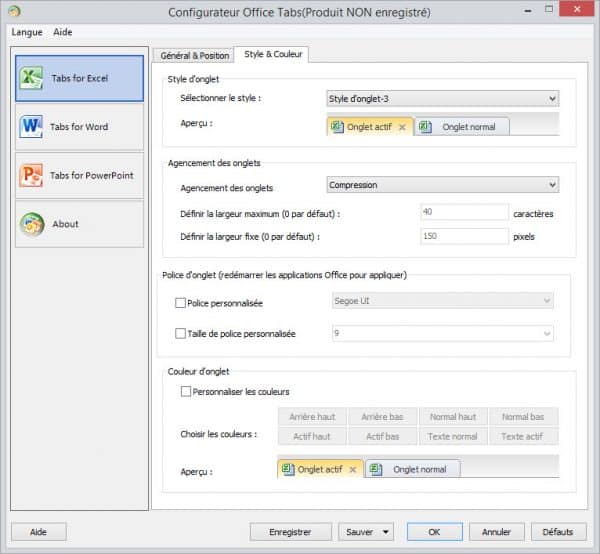Click close X on lower Onglet actif preview

tap(353, 469)
